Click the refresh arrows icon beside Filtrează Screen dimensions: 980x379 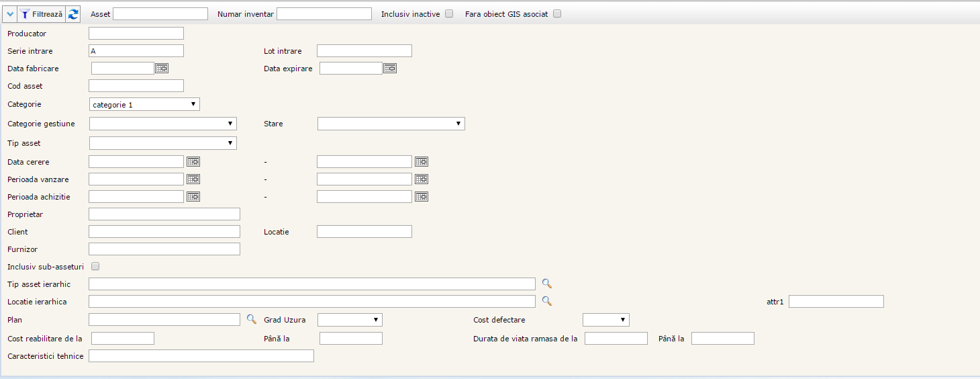73,13
